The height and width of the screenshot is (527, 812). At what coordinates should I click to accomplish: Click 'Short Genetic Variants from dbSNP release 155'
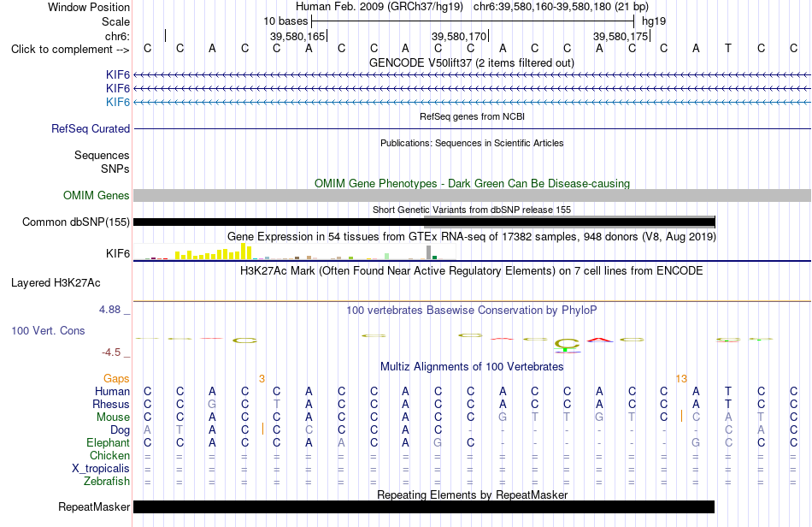(x=471, y=210)
